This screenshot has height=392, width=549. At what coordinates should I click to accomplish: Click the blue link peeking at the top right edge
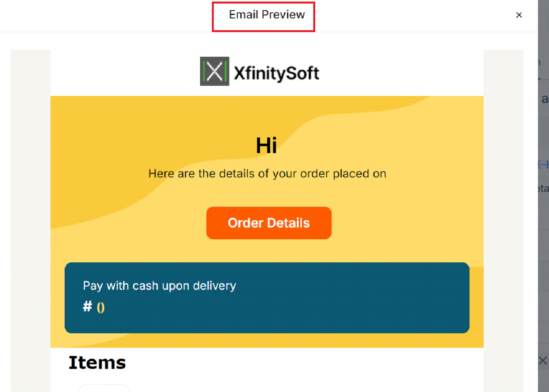(539, 62)
